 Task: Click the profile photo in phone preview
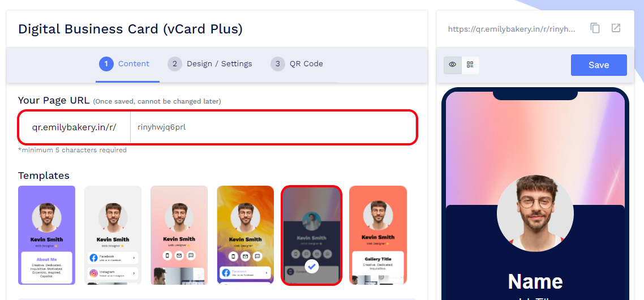[x=535, y=214]
